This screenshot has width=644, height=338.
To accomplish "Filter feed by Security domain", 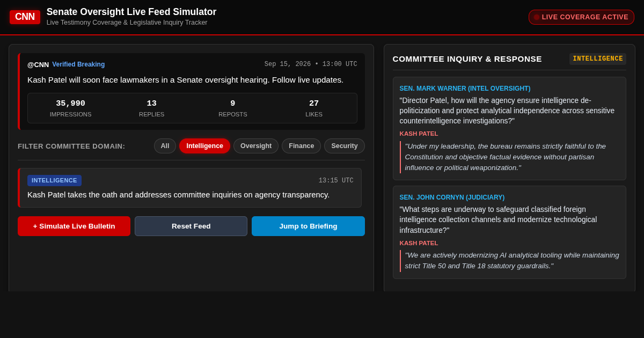I will (x=345, y=146).
